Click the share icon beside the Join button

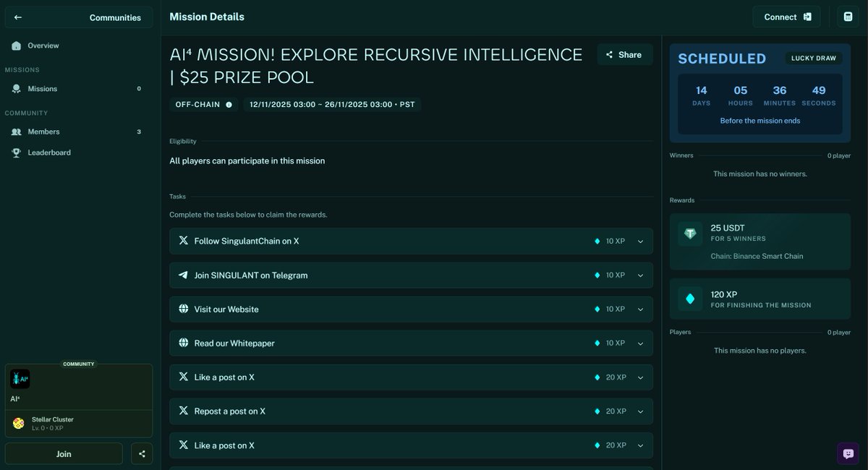point(142,453)
